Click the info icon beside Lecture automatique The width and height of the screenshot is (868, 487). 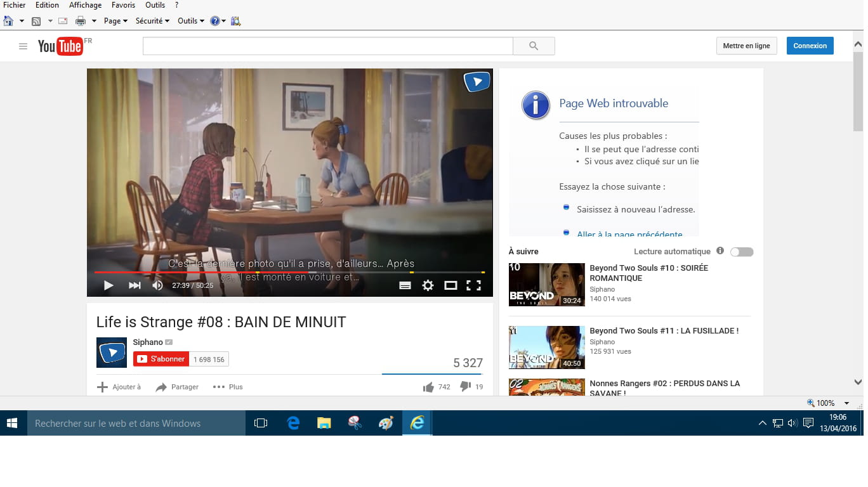[720, 251]
